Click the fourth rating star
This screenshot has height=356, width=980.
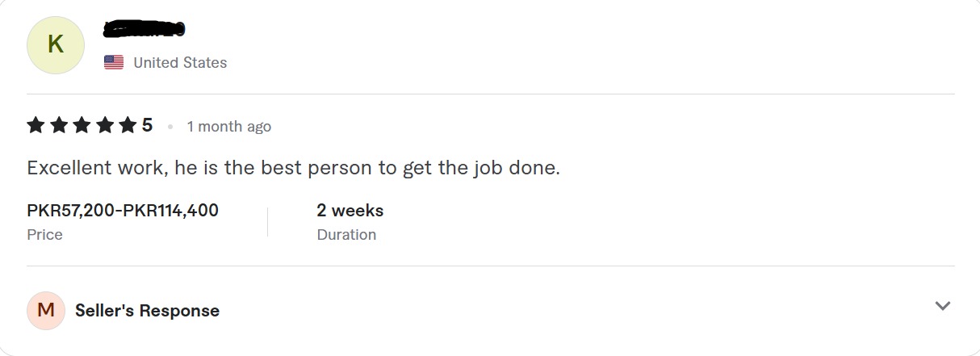click(105, 125)
